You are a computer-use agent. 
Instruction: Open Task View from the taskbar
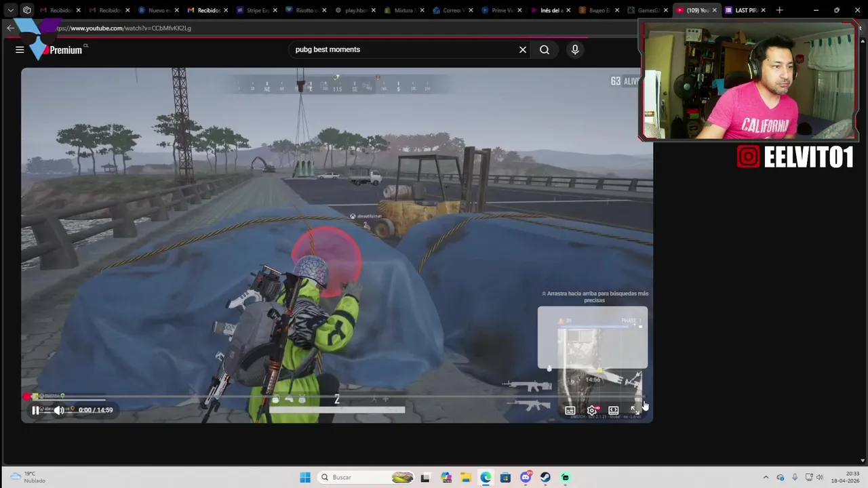425,477
